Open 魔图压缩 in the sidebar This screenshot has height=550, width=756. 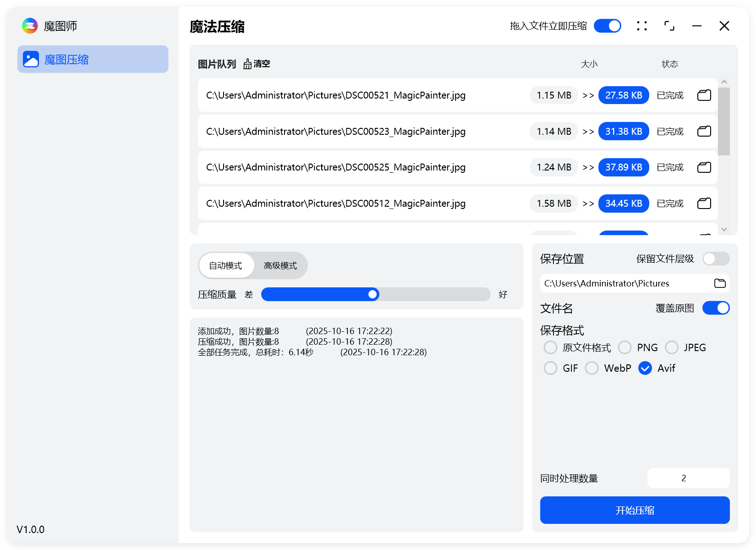[93, 60]
